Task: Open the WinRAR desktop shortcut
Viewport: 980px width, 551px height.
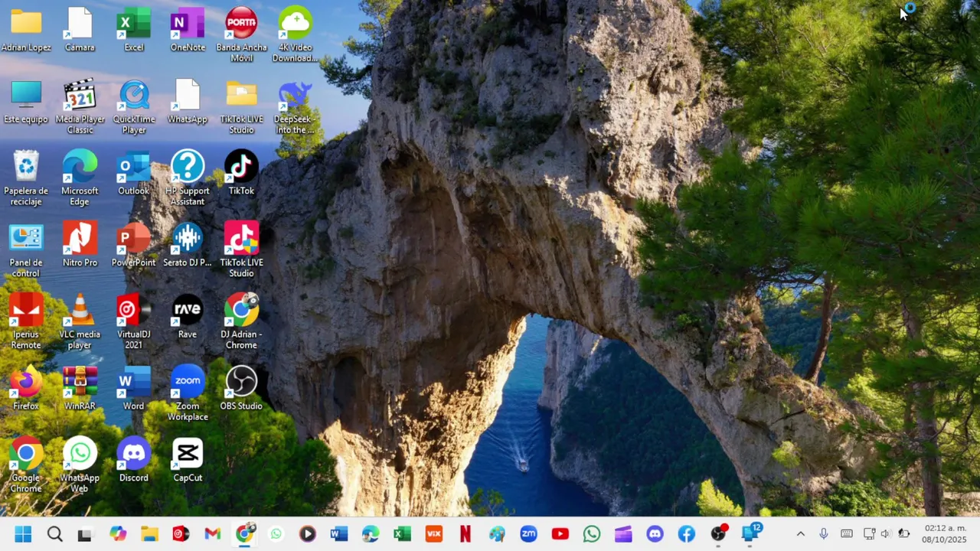Action: [x=80, y=389]
